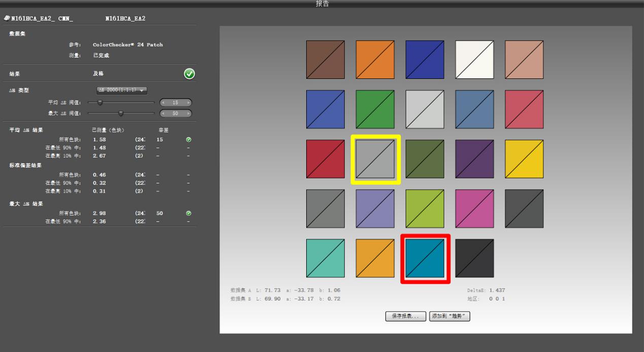
Task: Click green check icon in 最大 ΔE results row
Action: click(188, 213)
